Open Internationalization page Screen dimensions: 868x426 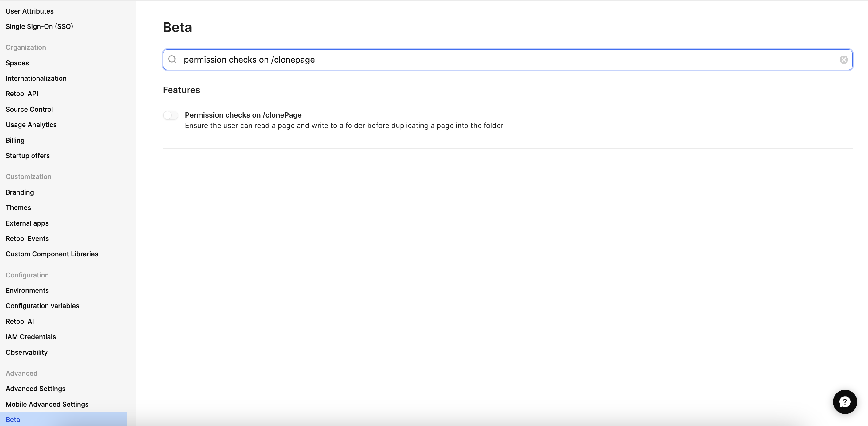coord(36,78)
